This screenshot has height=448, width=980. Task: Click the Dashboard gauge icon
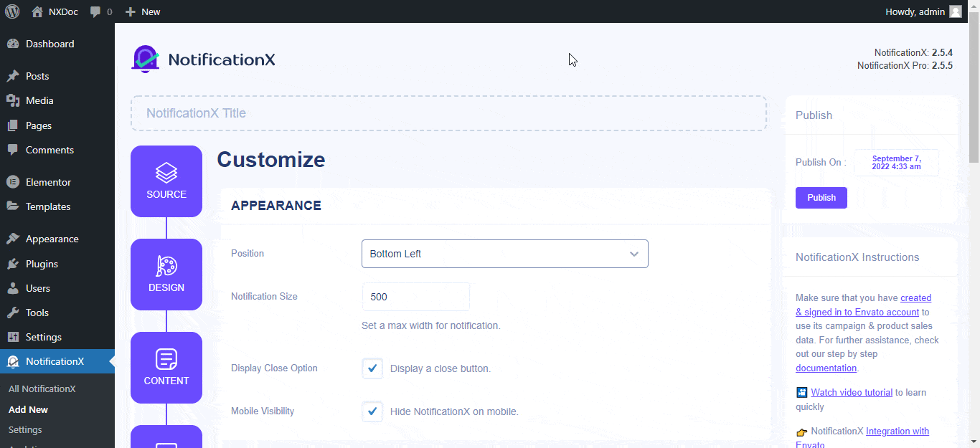tap(13, 44)
